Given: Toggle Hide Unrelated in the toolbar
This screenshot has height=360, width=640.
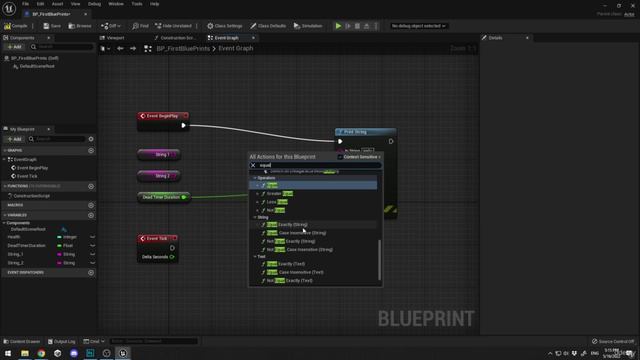Looking at the screenshot, I should coord(173,26).
